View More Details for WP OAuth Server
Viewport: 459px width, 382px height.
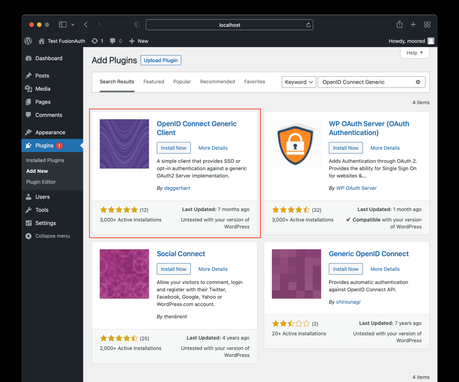(385, 148)
